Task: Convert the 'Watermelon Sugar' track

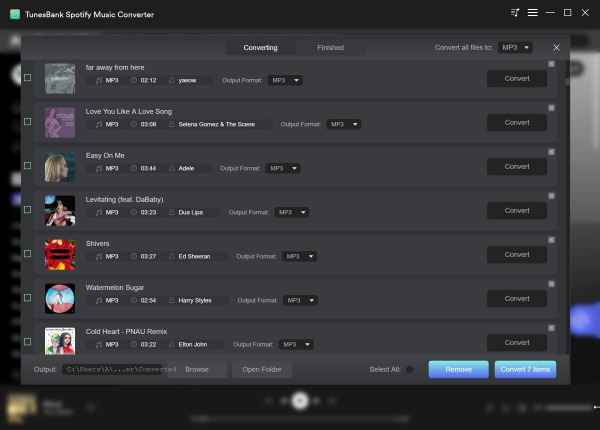Action: 517,298
